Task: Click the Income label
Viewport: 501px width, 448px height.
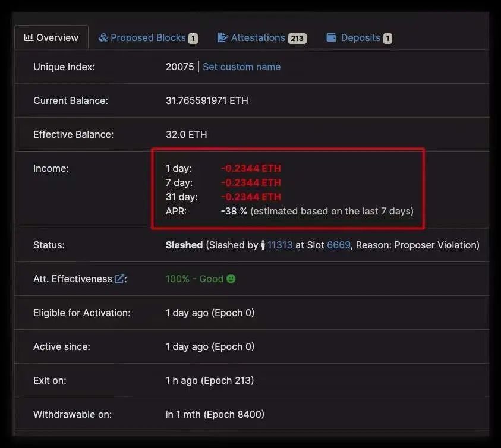Action: (51, 168)
